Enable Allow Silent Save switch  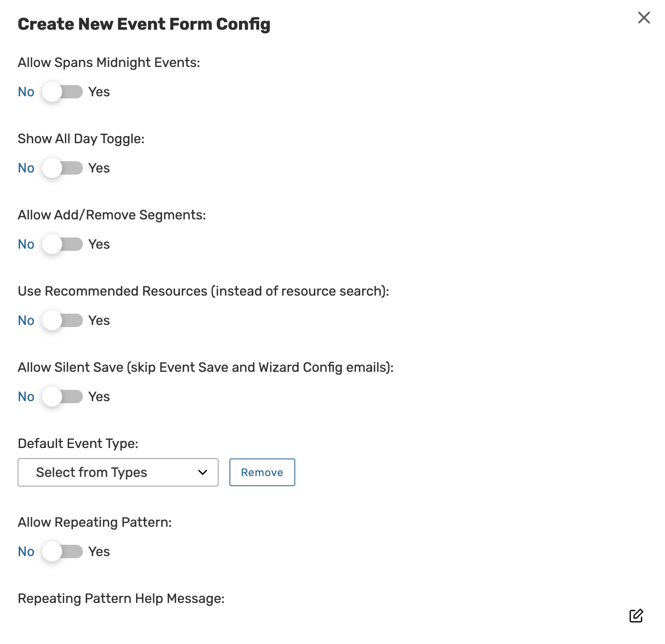pyautogui.click(x=62, y=397)
